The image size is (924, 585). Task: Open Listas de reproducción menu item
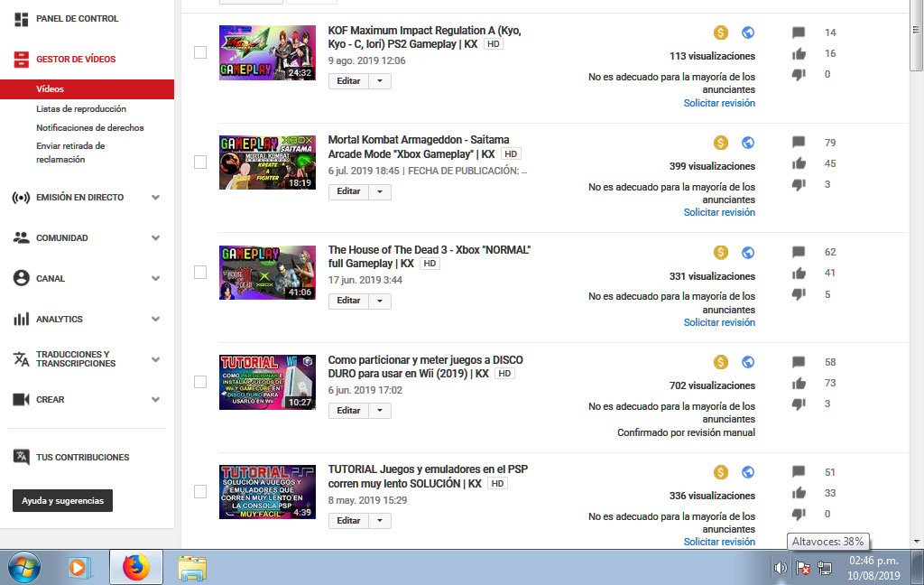click(x=80, y=109)
